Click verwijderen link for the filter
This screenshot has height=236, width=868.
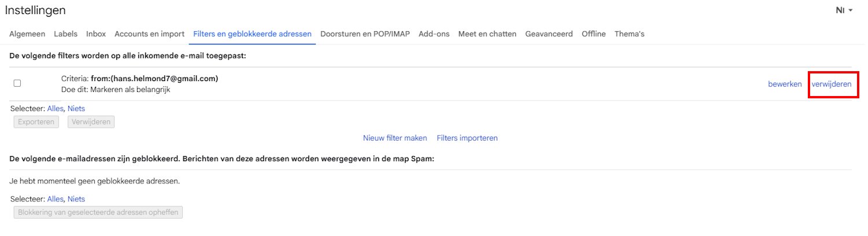tap(832, 84)
